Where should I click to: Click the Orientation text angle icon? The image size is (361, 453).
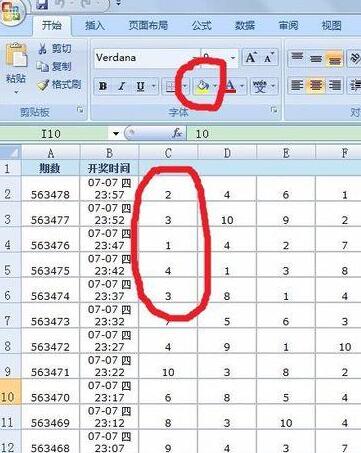tap(355, 59)
